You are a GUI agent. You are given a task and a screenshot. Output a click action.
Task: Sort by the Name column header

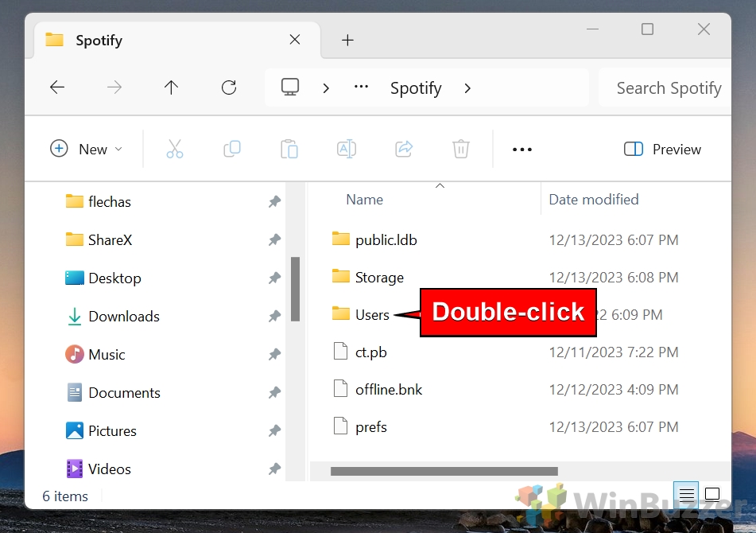[365, 200]
